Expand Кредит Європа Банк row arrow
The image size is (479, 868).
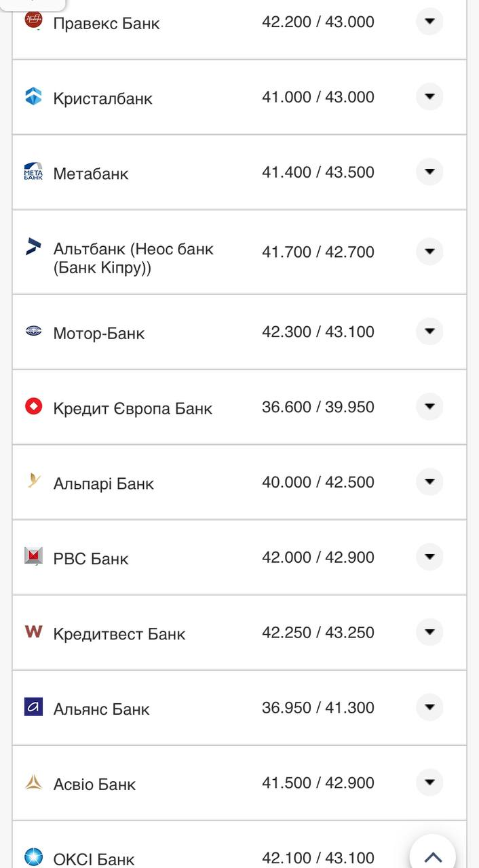coord(429,407)
